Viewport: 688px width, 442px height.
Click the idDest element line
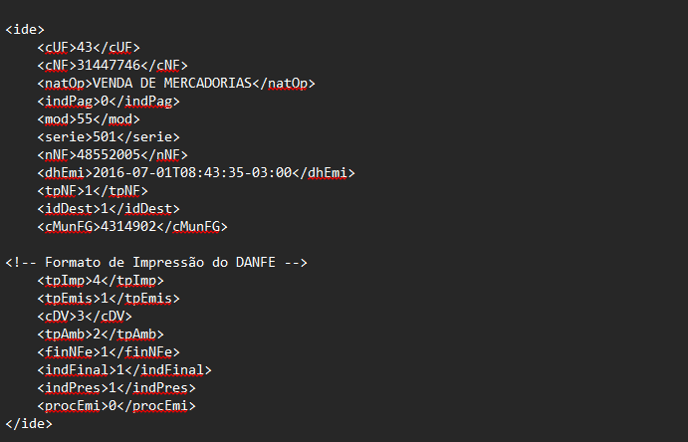[x=108, y=209]
